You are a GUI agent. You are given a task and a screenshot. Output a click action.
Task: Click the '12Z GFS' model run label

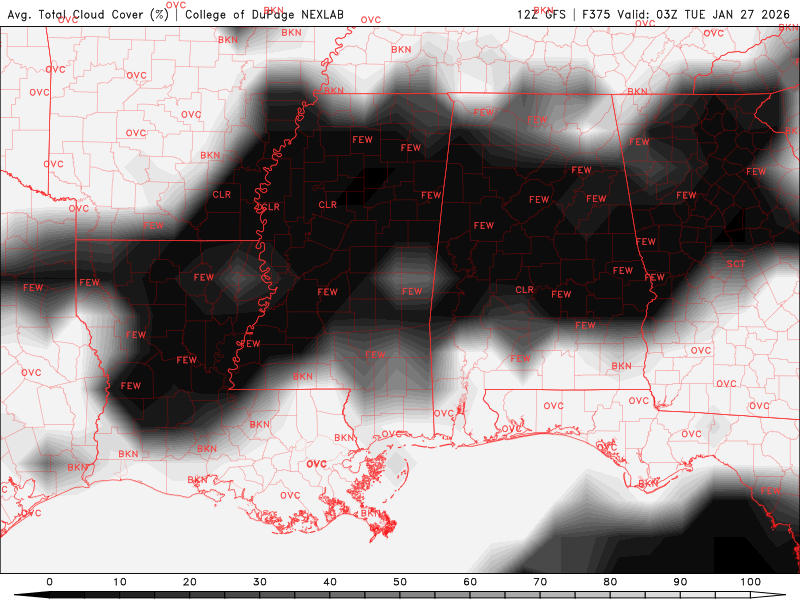541,14
